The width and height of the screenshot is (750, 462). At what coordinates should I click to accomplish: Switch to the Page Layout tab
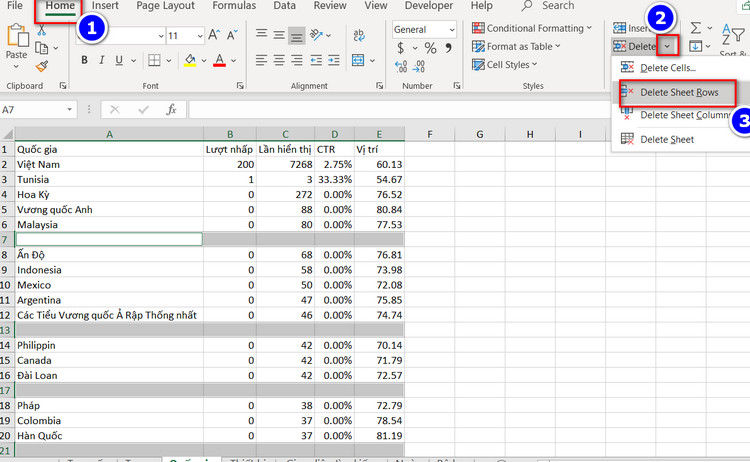165,6
